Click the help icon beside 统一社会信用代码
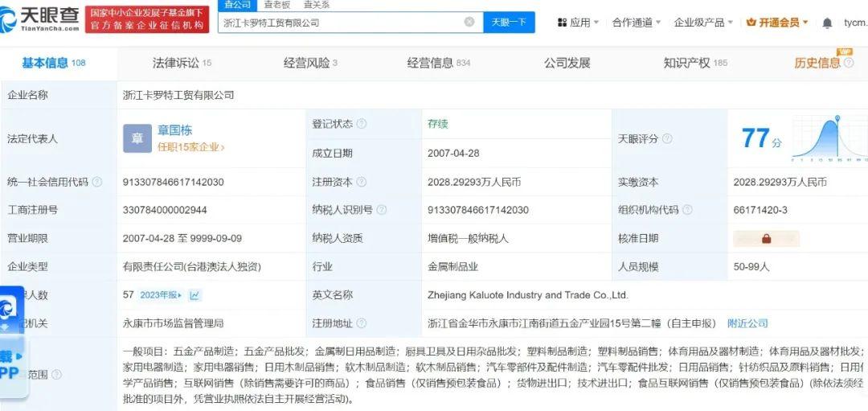This screenshot has height=411, width=868. pos(97,182)
